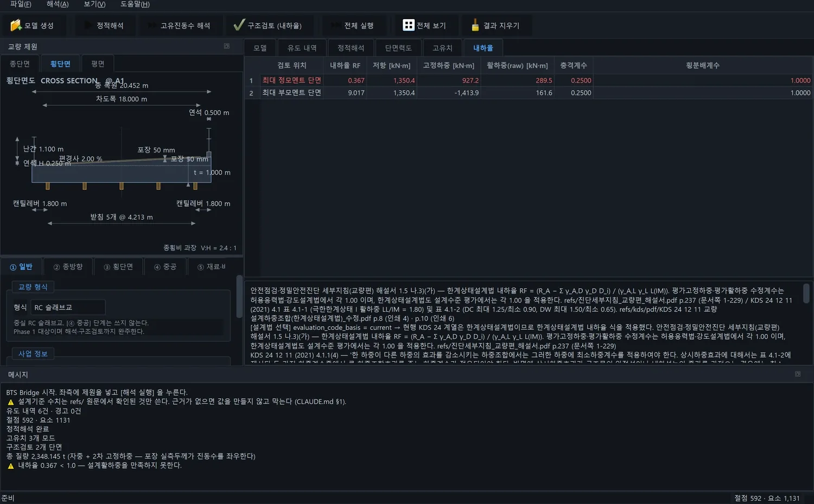
Task: Click the play icon beside 정적해석
Action: tap(87, 25)
